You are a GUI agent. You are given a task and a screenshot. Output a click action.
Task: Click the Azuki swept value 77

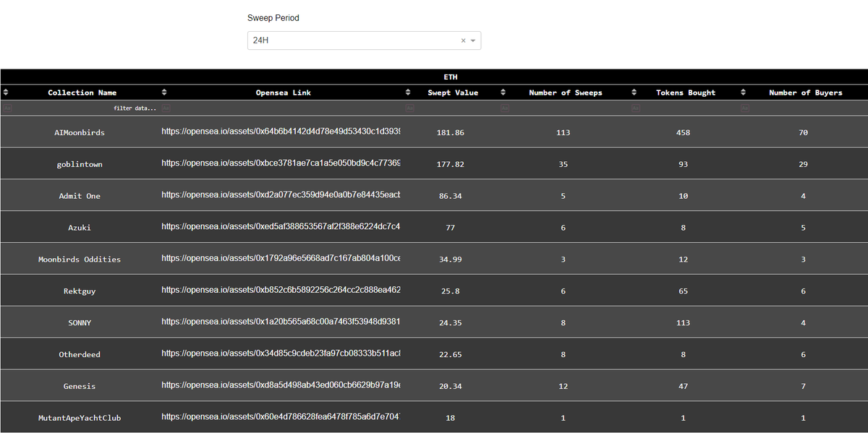click(x=451, y=228)
